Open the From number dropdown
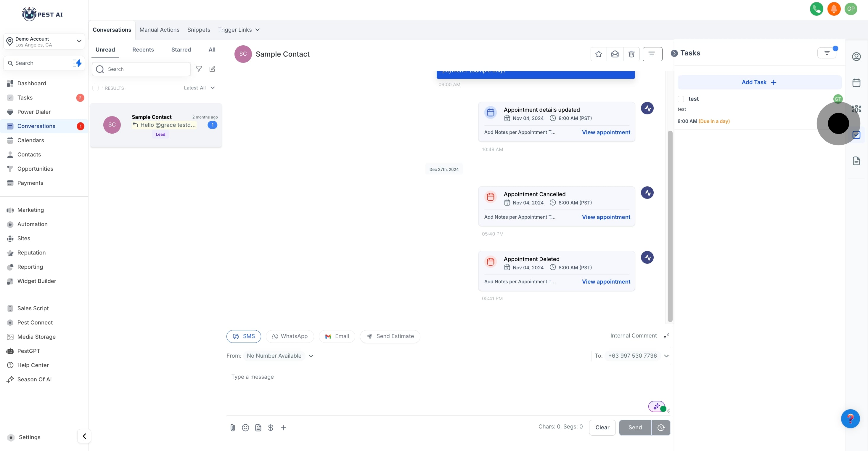Image resolution: width=868 pixels, height=451 pixels. 311,356
